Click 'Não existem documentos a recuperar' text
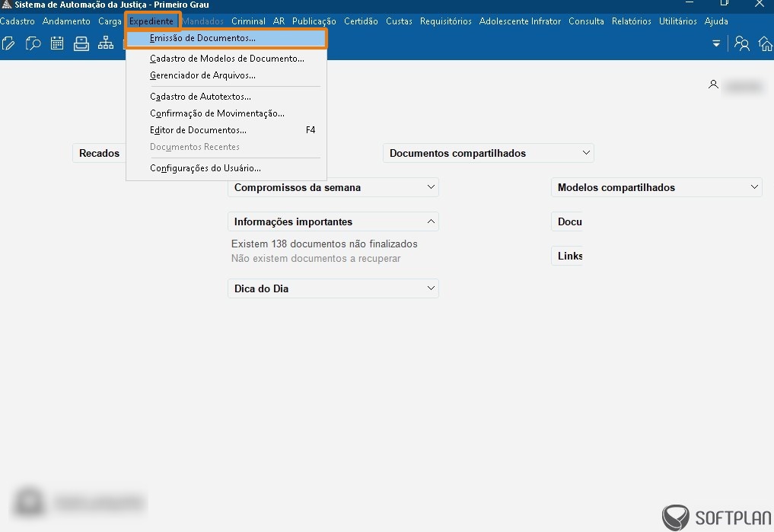The image size is (774, 532). coord(316,258)
